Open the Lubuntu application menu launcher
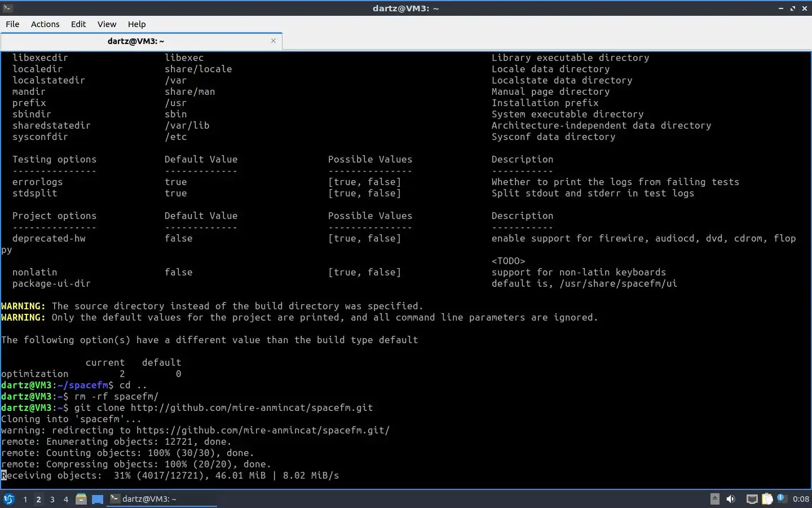The height and width of the screenshot is (508, 812). pos(9,499)
